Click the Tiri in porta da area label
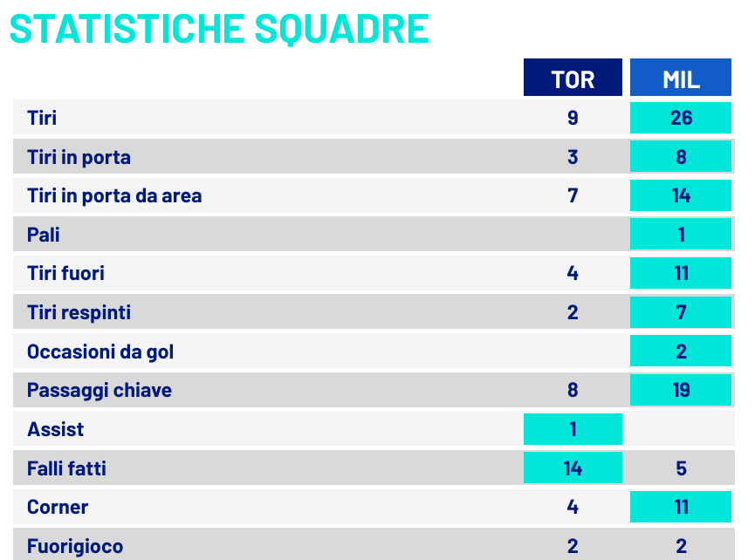This screenshot has width=755, height=560. click(x=114, y=195)
